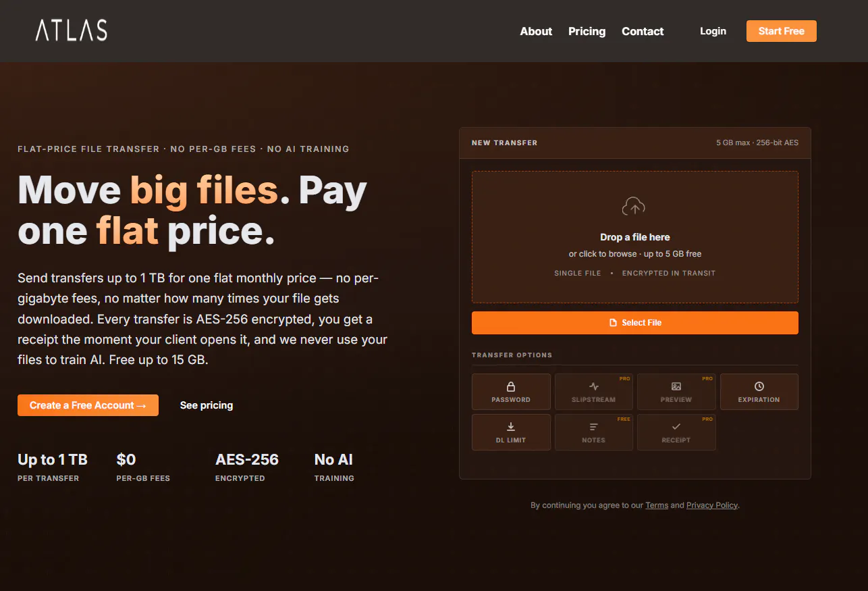Click Create a Free Account button
Screen dimensions: 868x591
(88, 405)
